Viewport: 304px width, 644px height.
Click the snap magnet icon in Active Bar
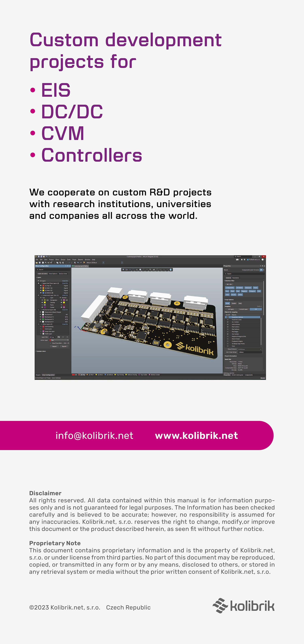point(127,270)
